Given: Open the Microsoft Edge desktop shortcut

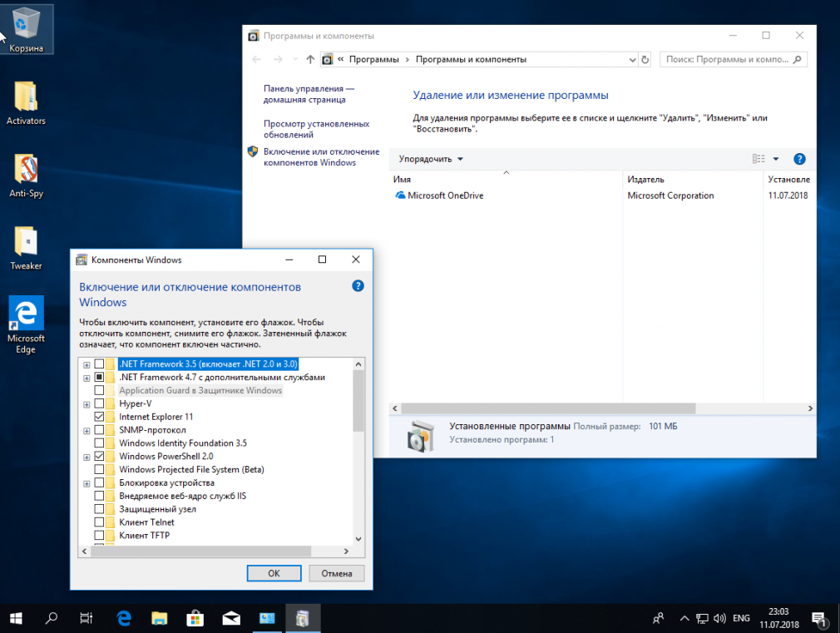Looking at the screenshot, I should (26, 324).
